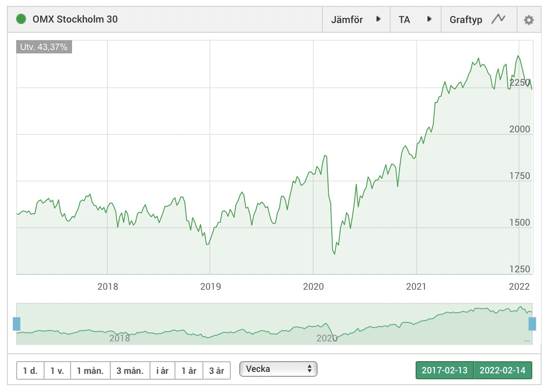Select the 1 år time range

click(189, 371)
